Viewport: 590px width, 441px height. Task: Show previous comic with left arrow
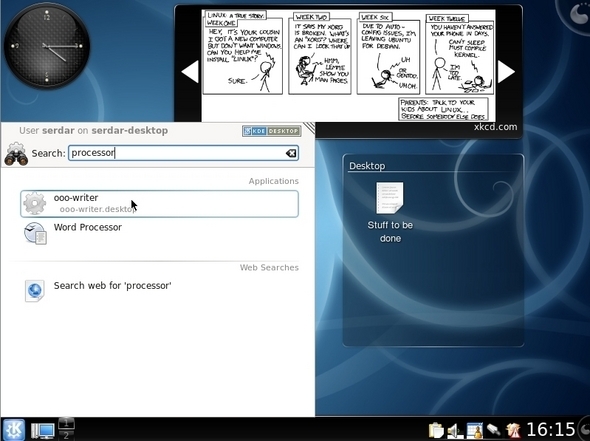[190, 71]
